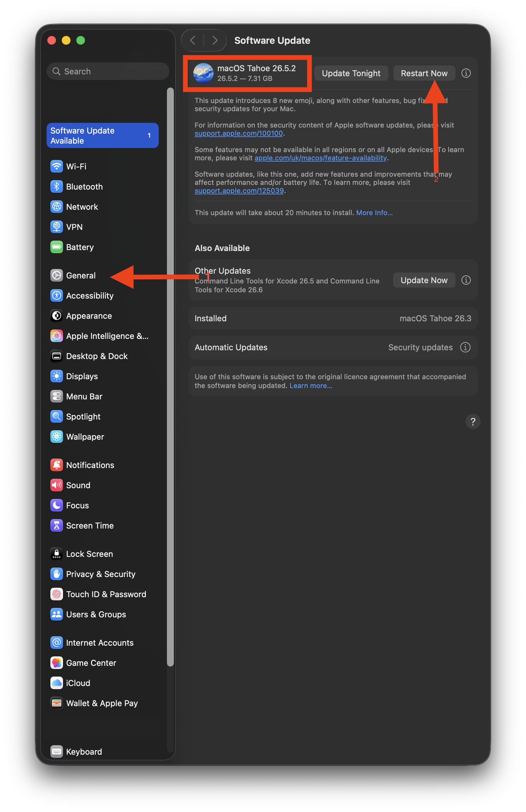Open Bluetooth settings icon
This screenshot has width=526, height=812.
coord(57,187)
